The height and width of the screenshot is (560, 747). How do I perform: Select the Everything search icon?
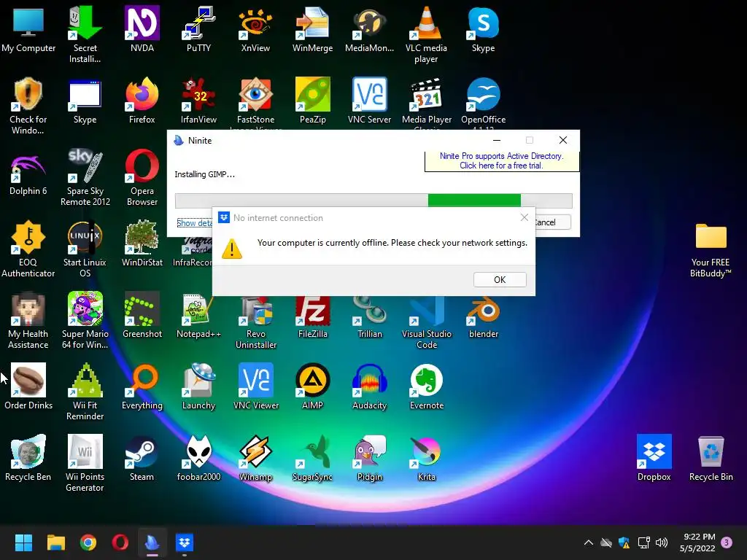click(x=142, y=386)
